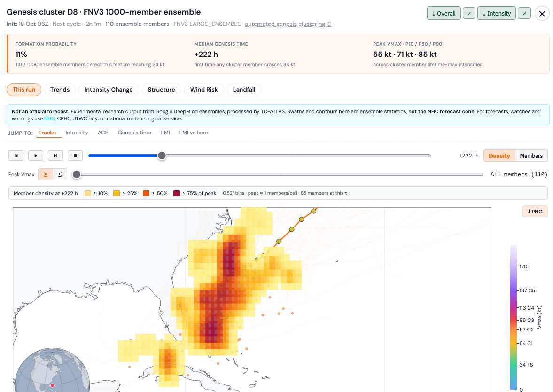Click the forecast hour timeline slider handle

(x=162, y=156)
